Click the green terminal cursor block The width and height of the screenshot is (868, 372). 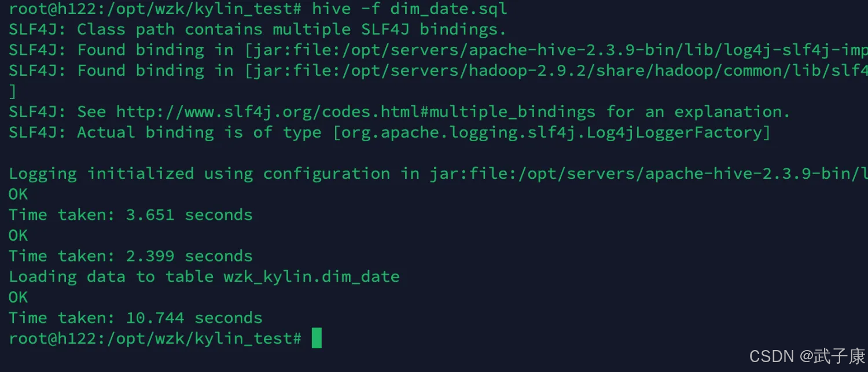(x=317, y=338)
